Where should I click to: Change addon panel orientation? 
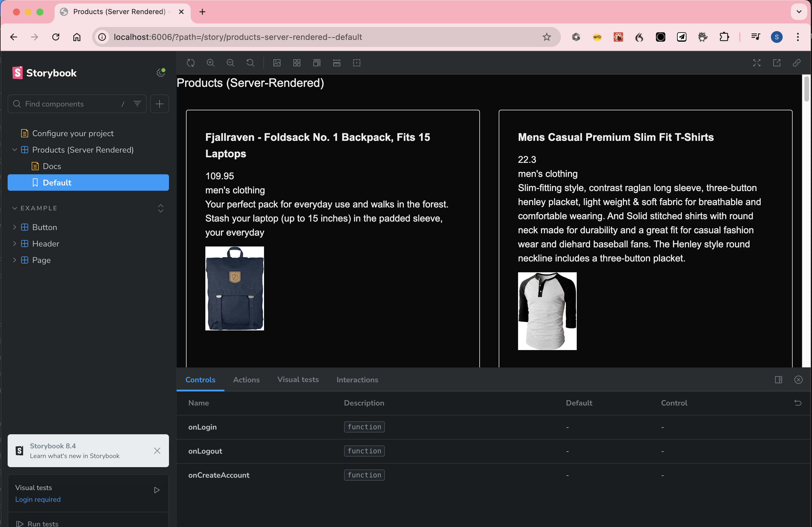(778, 379)
